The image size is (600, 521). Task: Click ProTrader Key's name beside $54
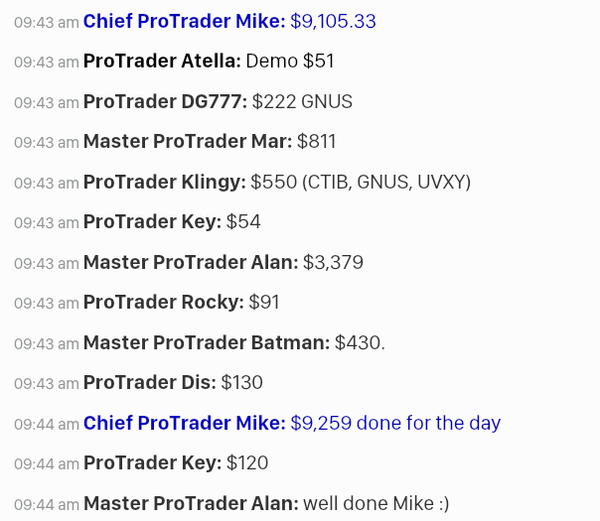click(152, 222)
